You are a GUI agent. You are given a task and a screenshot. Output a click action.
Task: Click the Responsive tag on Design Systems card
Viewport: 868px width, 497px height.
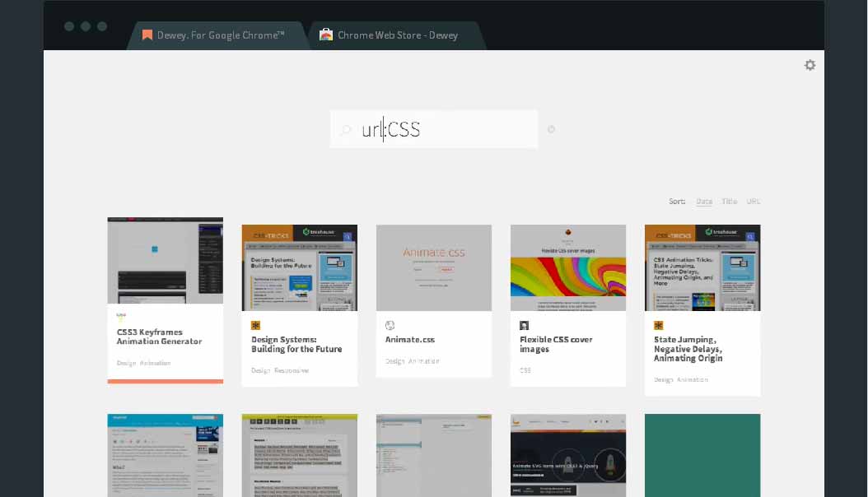pyautogui.click(x=292, y=370)
